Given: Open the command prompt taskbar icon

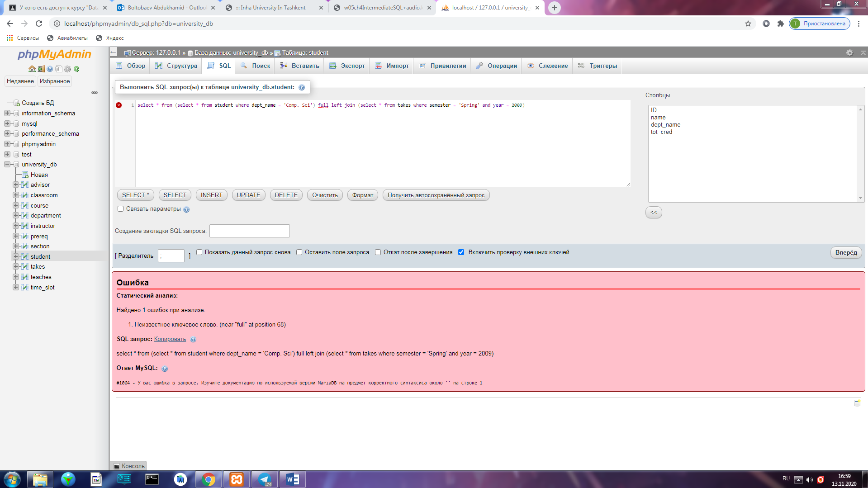Looking at the screenshot, I should pos(152,479).
